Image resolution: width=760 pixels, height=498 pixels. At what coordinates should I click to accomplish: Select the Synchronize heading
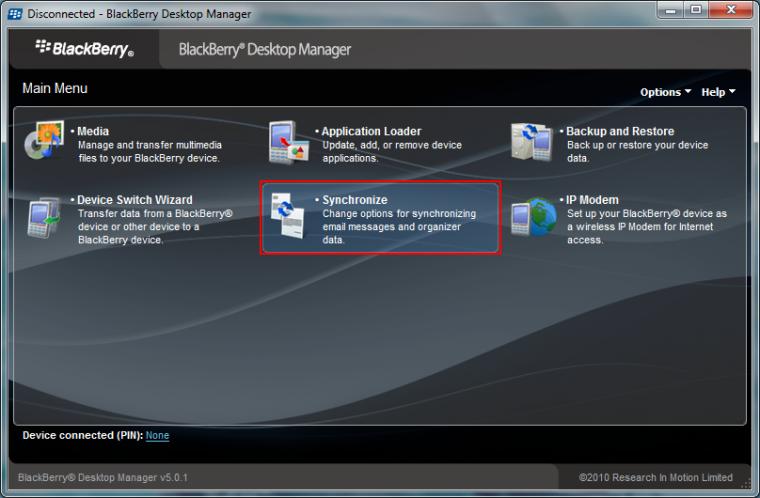tap(355, 200)
